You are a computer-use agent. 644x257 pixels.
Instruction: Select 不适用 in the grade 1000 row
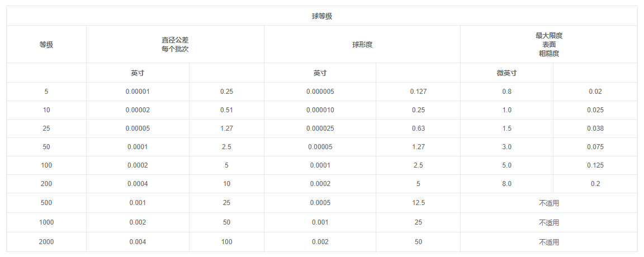549,222
